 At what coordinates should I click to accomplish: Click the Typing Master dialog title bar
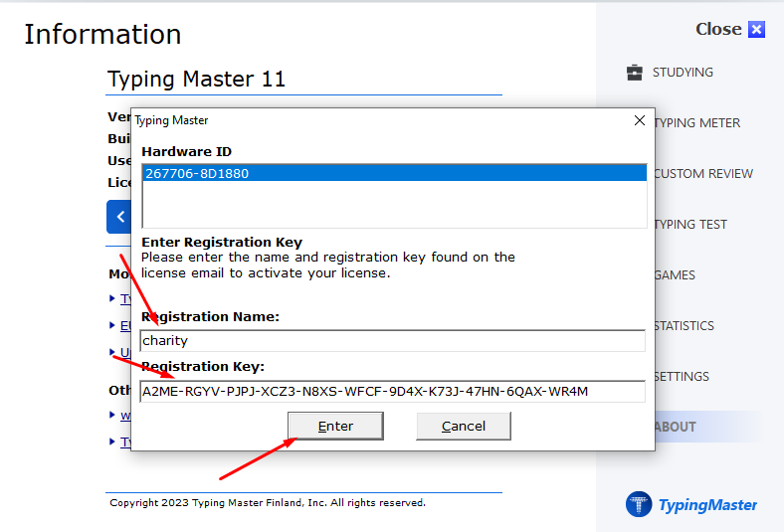(x=378, y=120)
